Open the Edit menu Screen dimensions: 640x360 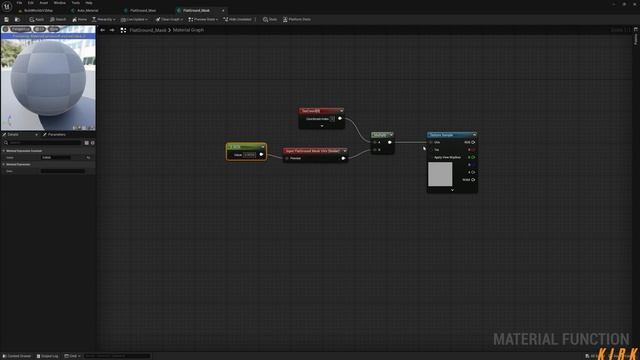point(31,3)
